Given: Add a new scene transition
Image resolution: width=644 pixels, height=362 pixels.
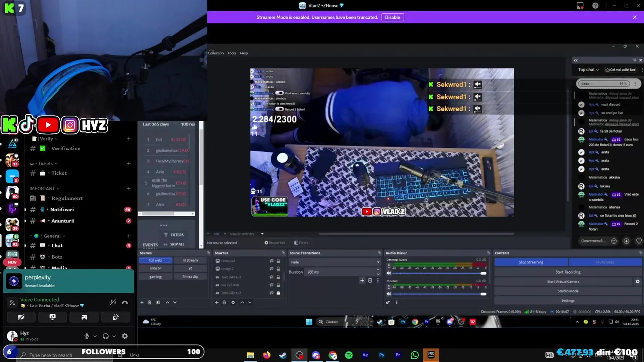Looking at the screenshot, I should point(362,280).
